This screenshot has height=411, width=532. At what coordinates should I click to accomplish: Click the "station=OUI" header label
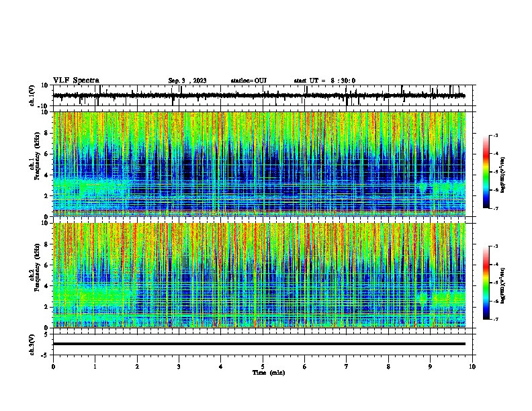click(x=249, y=81)
